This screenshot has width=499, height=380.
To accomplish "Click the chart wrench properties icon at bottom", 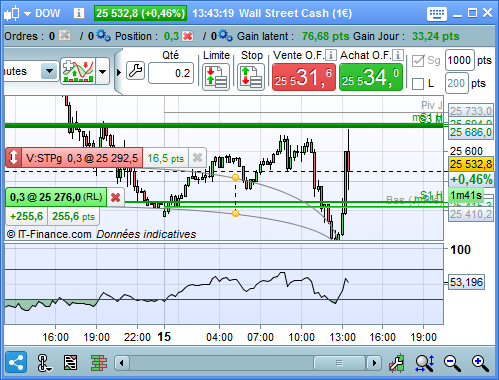I will (397, 363).
